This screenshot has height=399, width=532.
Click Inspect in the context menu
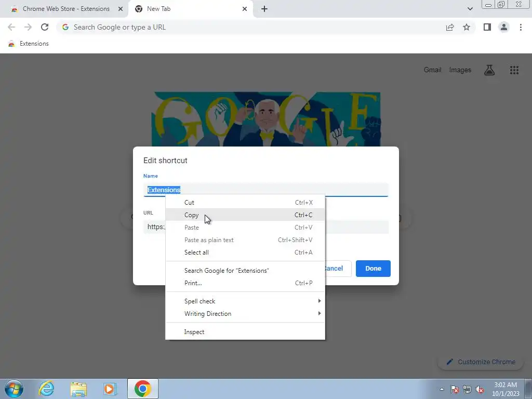click(x=245, y=332)
